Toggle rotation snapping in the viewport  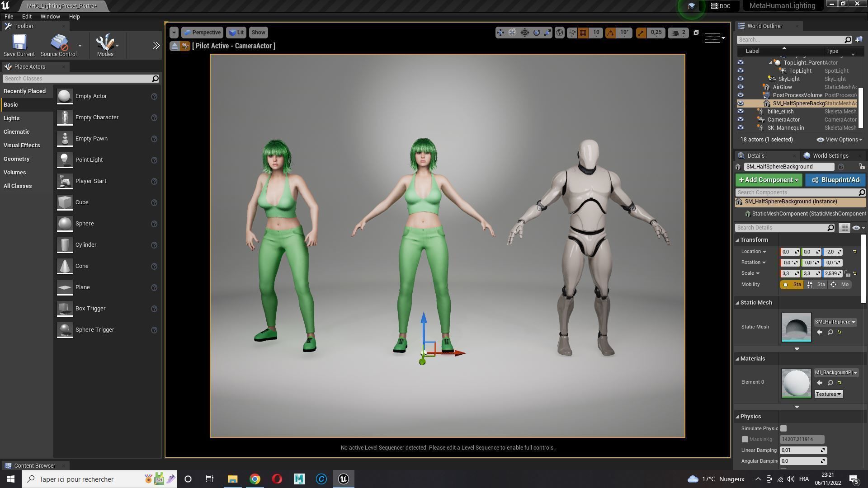(611, 33)
